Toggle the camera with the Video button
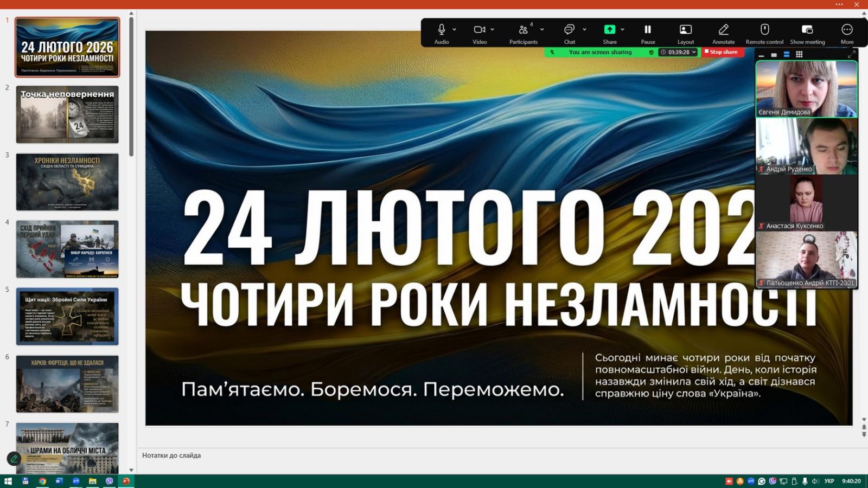The image size is (868, 488). tap(479, 30)
